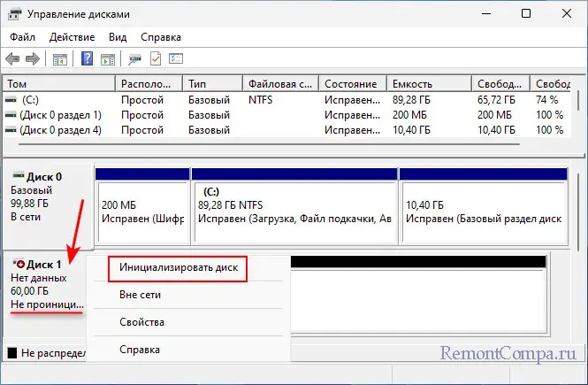Minimize the Disk Management window
The width and height of the screenshot is (588, 385).
click(486, 14)
